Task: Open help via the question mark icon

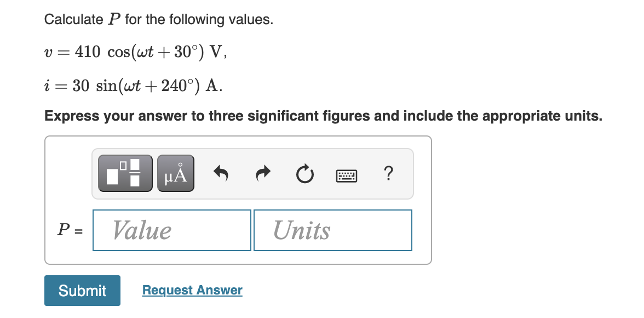Action: (389, 174)
